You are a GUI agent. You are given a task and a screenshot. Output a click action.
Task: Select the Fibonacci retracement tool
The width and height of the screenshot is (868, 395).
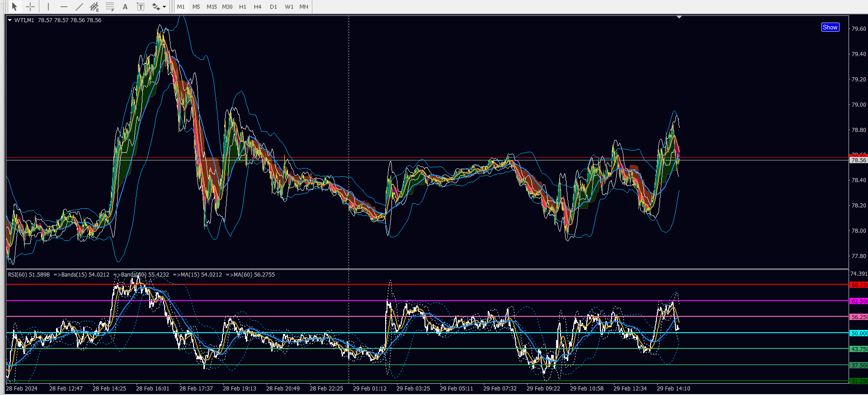coord(110,7)
